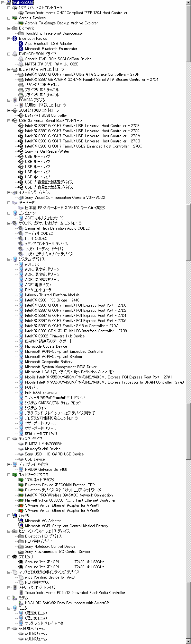Click the Texas Instruments OHCI 1394 controller icon
This screenshot has width=191, height=644.
pos(21,13)
